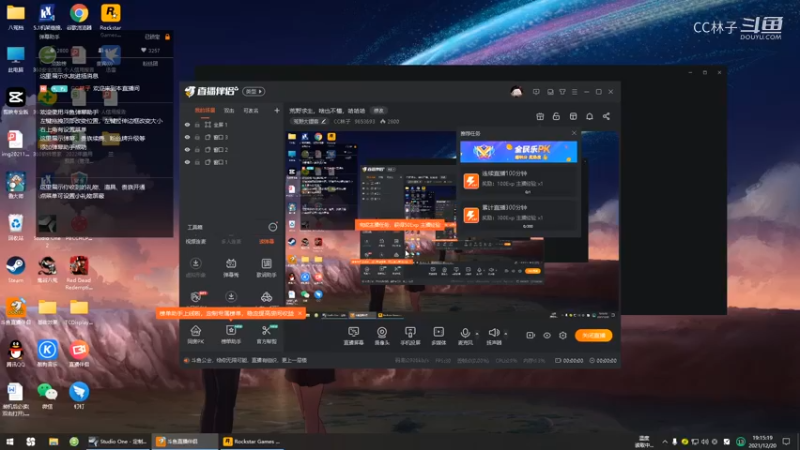This screenshot has width=800, height=450.
Task: Select the 窗口2 source row
Action: coord(232,149)
